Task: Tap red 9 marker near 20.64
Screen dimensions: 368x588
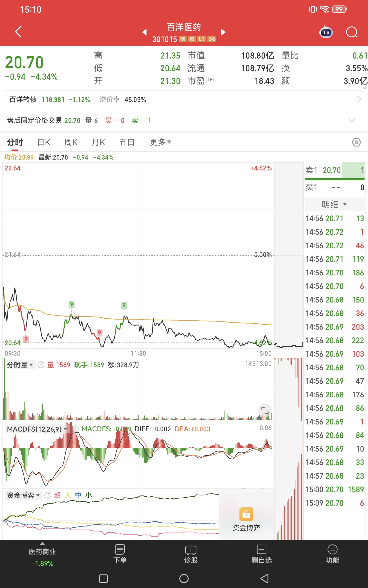Action: pyautogui.click(x=26, y=339)
